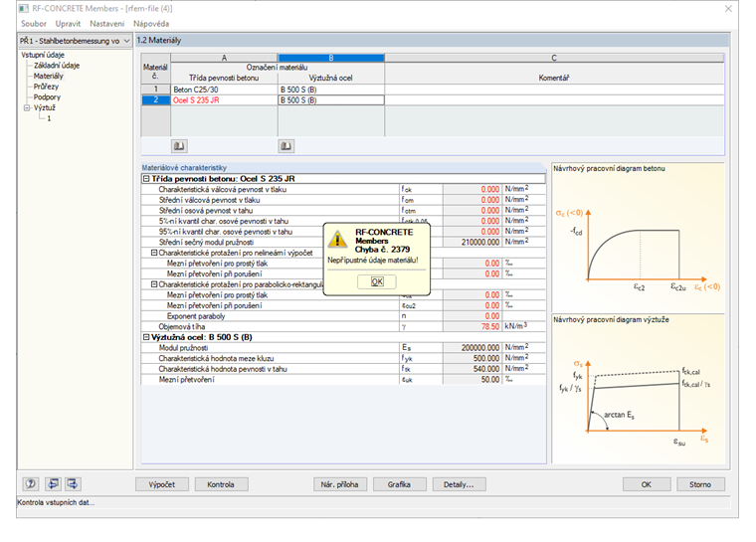Go to next module window icon
The image size is (756, 542).
(x=73, y=483)
